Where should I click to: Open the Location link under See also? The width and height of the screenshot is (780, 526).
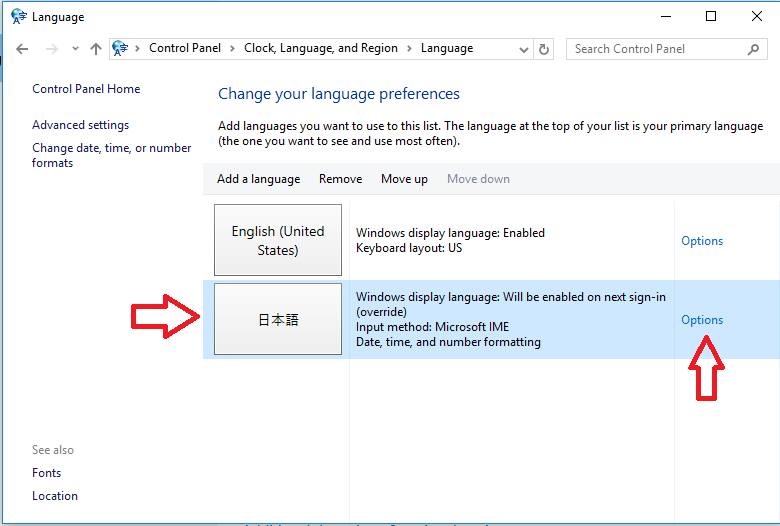tap(55, 496)
